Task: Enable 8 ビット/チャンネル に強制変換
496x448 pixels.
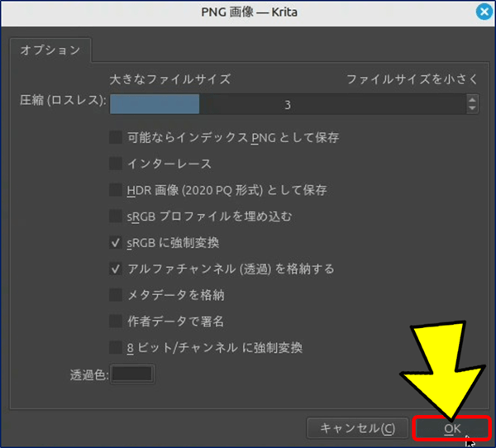Action: click(x=117, y=347)
